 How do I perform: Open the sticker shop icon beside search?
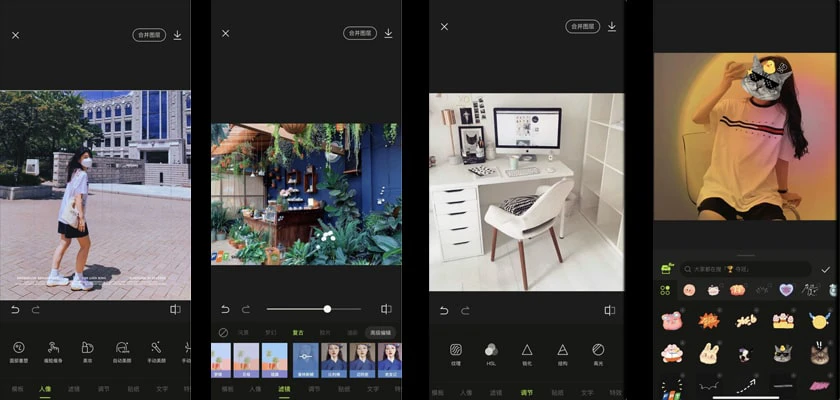click(666, 269)
